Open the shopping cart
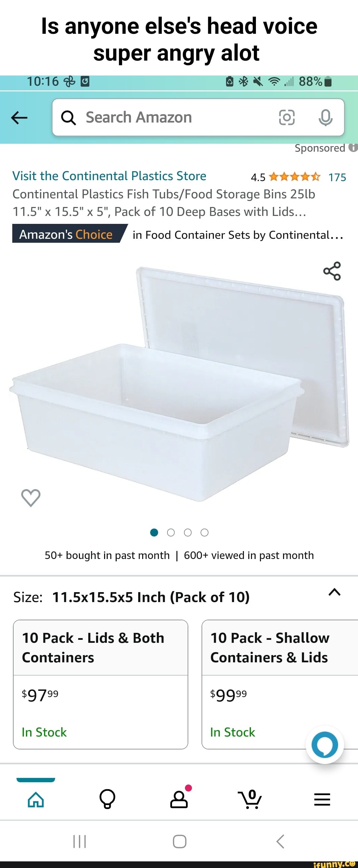The height and width of the screenshot is (868, 358). click(x=250, y=799)
